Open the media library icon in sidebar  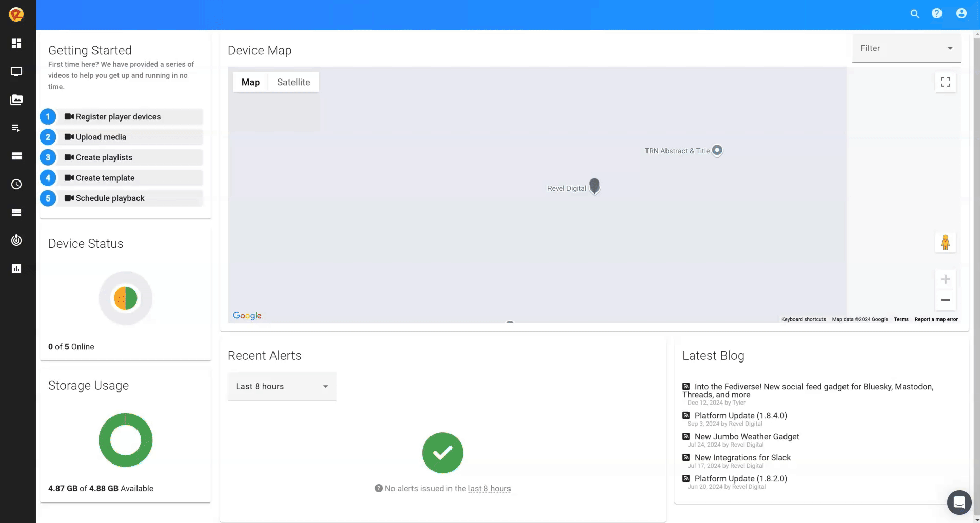click(16, 99)
